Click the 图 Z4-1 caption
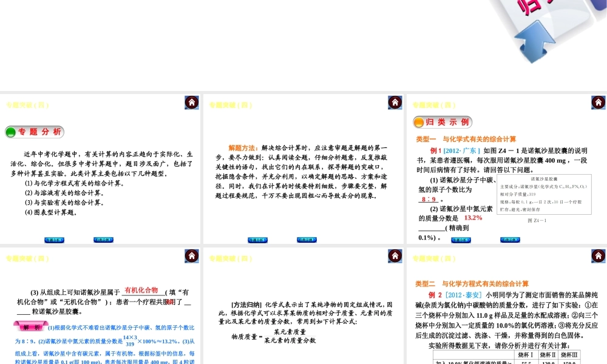The height and width of the screenshot is (364, 607). 537,220
